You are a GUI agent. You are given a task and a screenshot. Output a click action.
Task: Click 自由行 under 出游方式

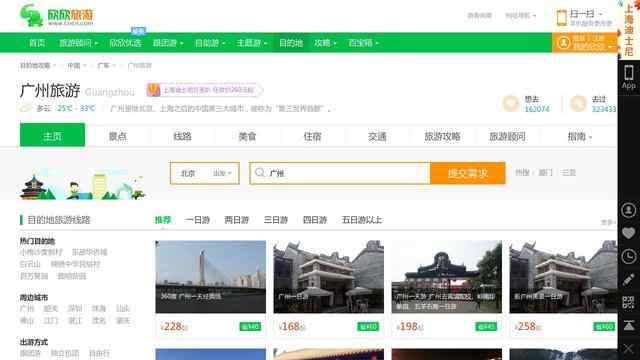pyautogui.click(x=99, y=353)
